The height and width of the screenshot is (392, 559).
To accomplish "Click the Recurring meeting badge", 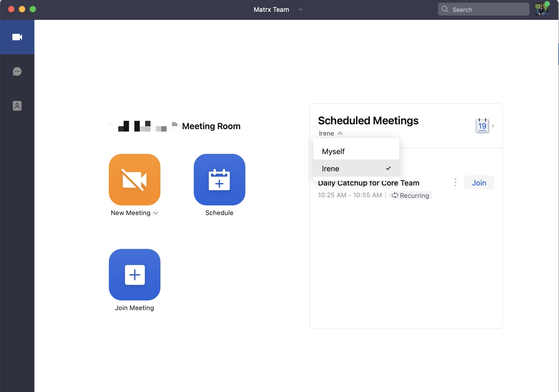I will click(x=410, y=195).
